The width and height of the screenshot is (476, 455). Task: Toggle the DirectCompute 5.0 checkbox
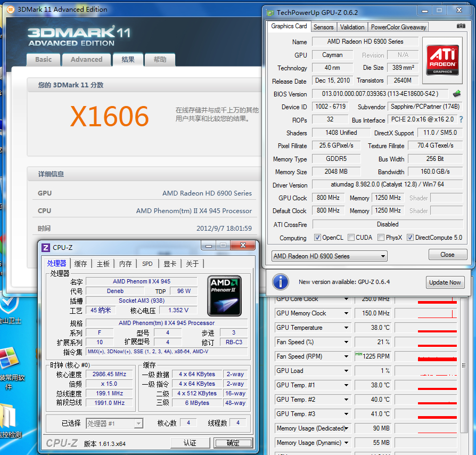tap(410, 238)
